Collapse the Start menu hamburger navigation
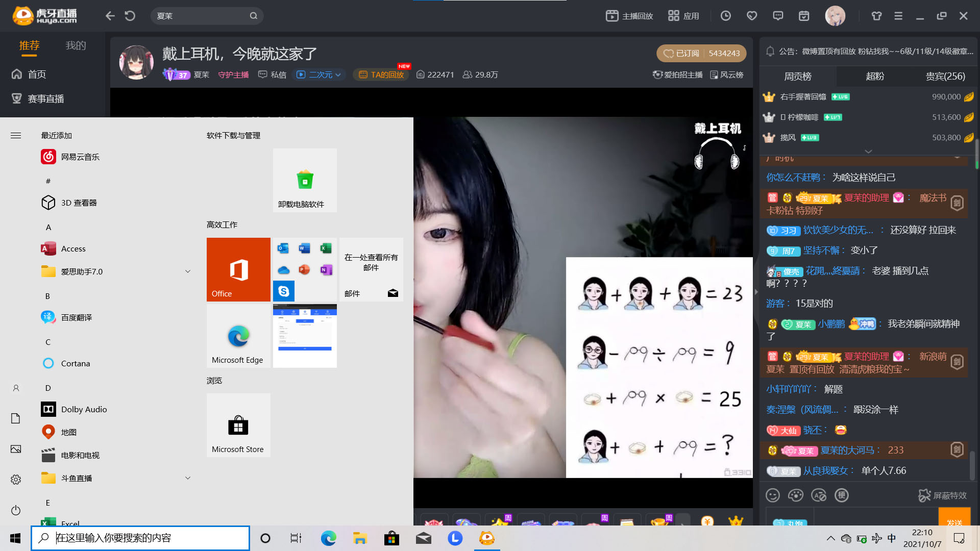The image size is (980, 551). 16,135
